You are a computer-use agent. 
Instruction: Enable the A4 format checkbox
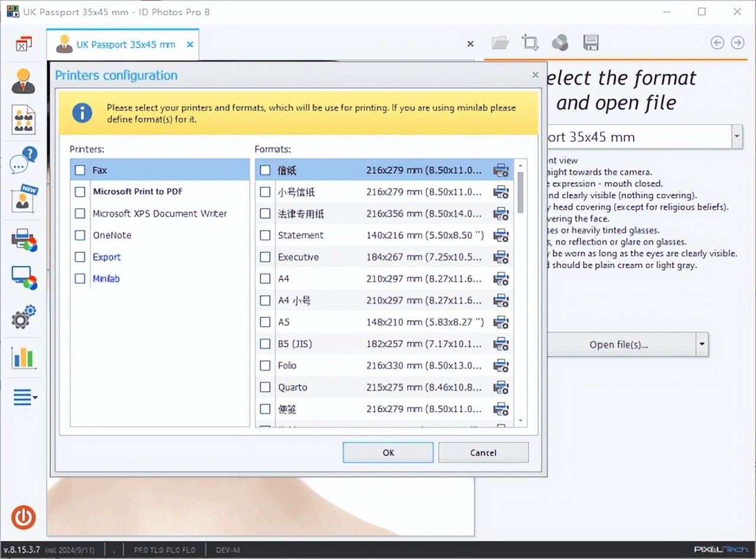[265, 279]
